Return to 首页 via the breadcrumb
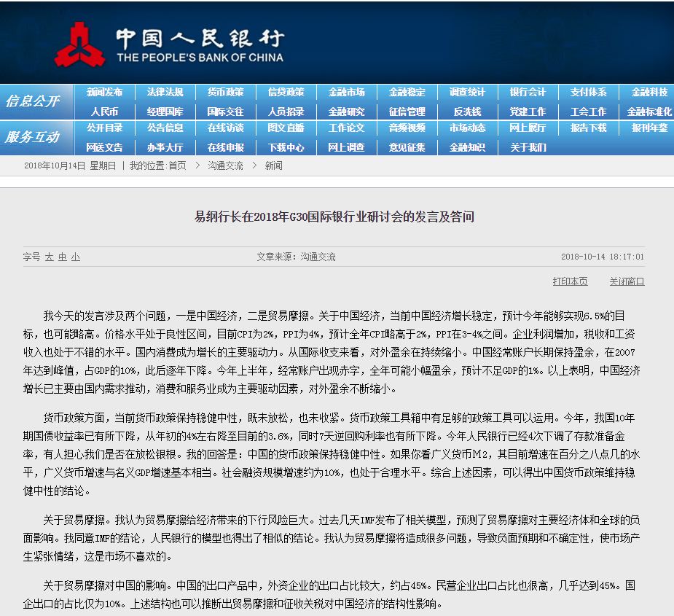This screenshot has width=674, height=616. (177, 165)
